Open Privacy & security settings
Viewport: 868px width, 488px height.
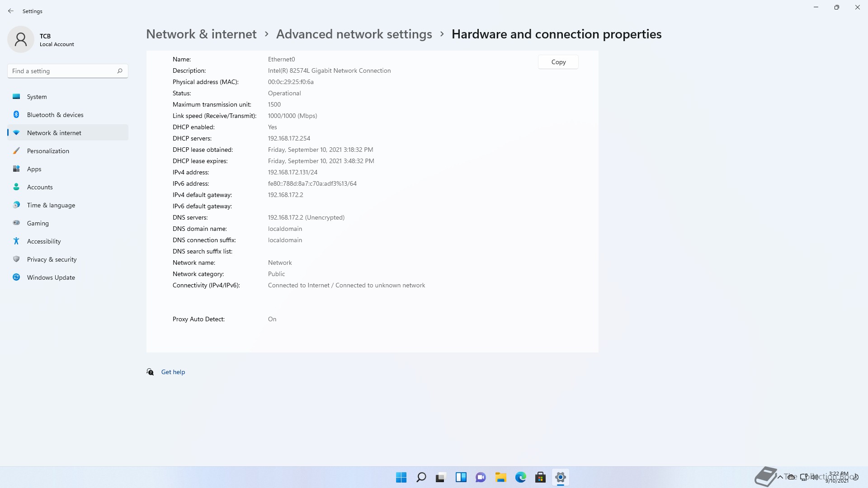[52, 259]
